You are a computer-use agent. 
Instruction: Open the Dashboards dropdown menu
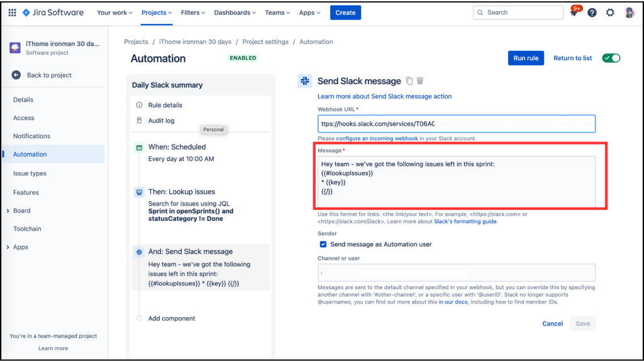(x=235, y=13)
